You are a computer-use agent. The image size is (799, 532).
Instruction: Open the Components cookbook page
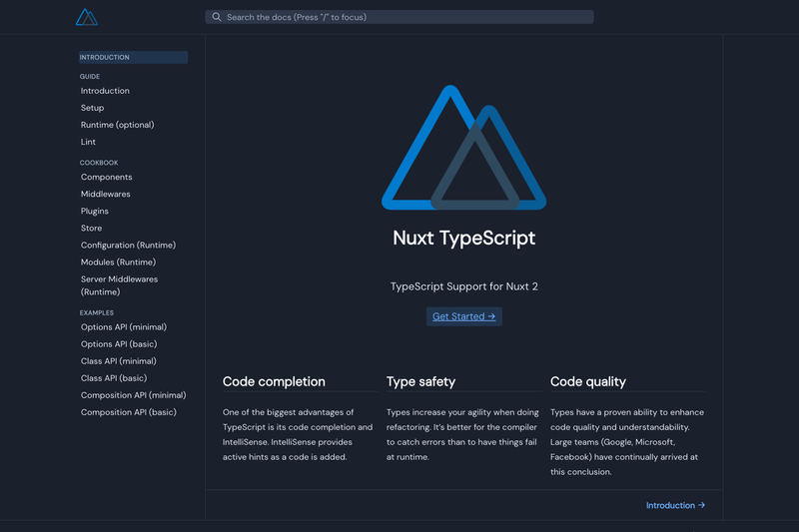click(107, 177)
